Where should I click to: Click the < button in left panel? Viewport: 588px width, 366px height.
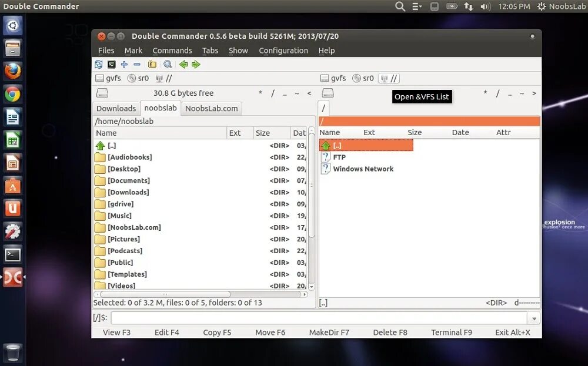pyautogui.click(x=309, y=93)
